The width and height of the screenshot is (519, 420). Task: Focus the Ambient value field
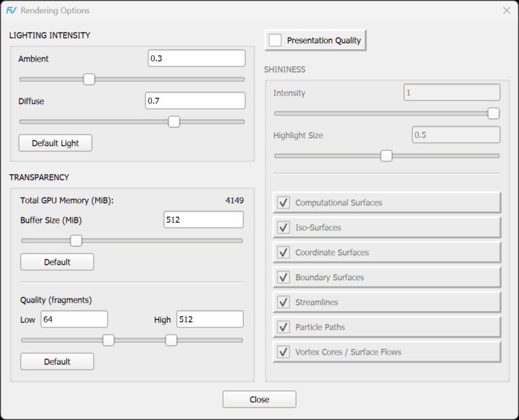[197, 58]
